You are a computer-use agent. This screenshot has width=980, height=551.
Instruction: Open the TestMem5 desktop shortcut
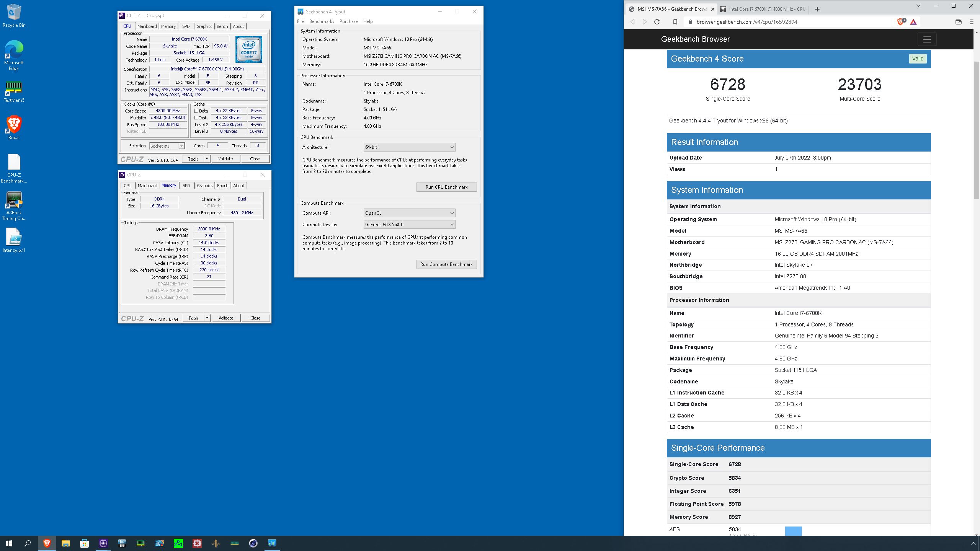click(14, 92)
